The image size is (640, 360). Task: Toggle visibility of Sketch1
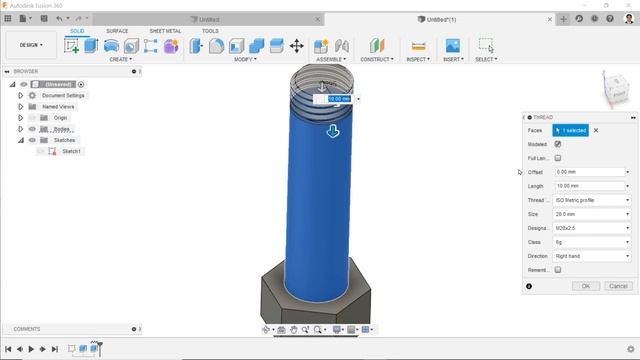coord(40,151)
